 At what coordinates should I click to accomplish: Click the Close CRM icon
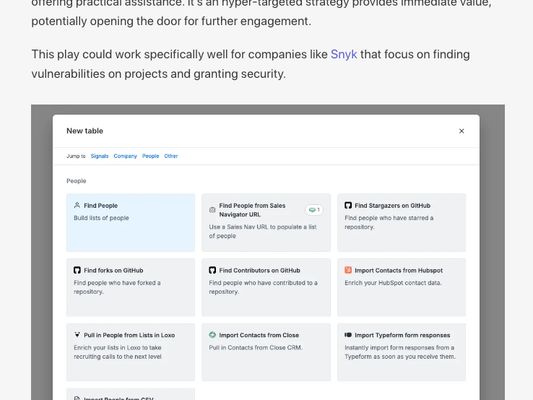point(212,335)
